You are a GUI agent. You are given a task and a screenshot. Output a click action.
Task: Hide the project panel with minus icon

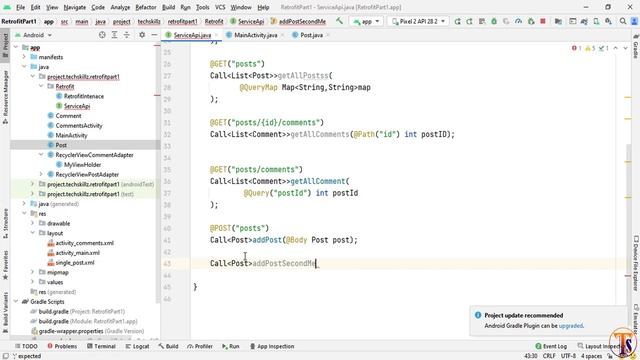coord(154,35)
